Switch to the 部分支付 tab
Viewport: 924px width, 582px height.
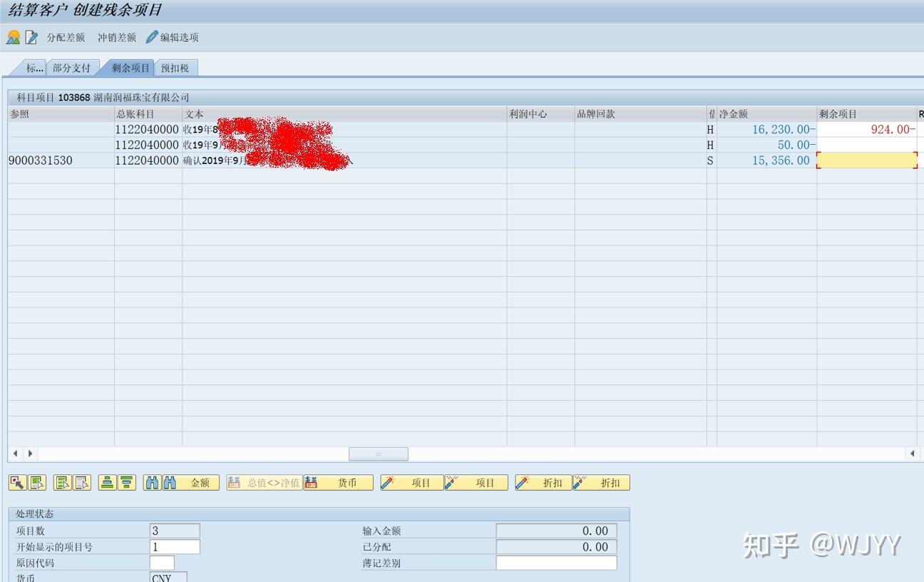tap(71, 67)
